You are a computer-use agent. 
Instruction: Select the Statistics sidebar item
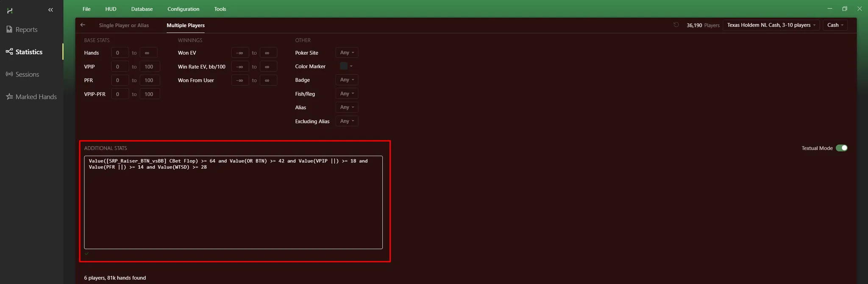25,52
